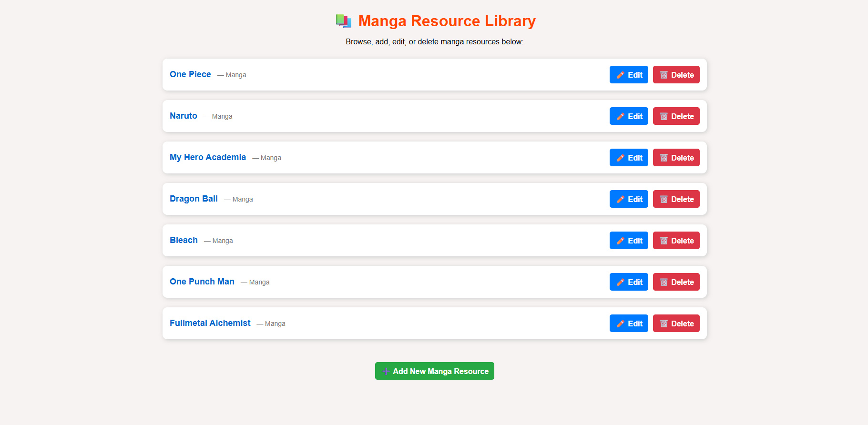Click the Manga Resource Library heading
Viewport: 868px width, 425px height.
(x=447, y=21)
